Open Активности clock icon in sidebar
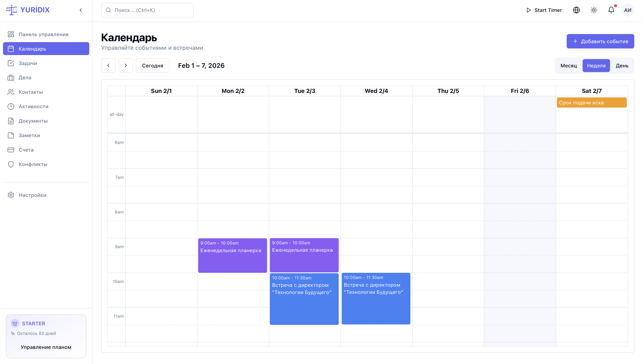The image size is (643, 364). [11, 107]
